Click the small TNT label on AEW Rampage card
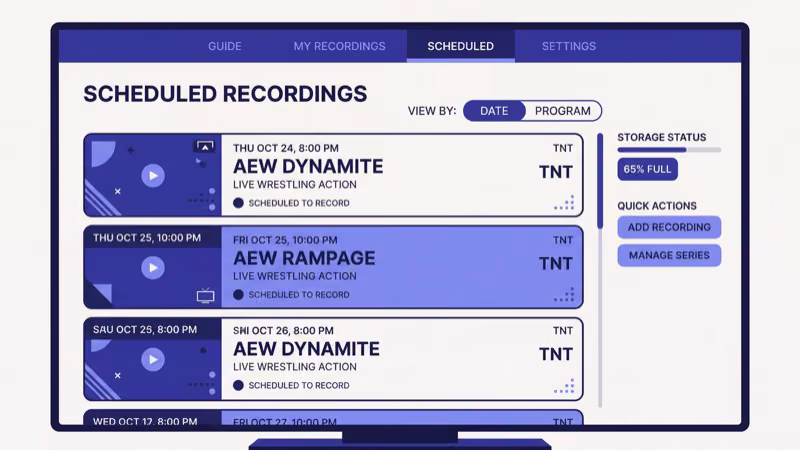 [563, 240]
